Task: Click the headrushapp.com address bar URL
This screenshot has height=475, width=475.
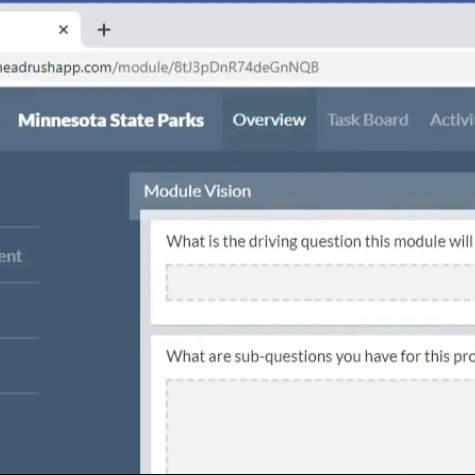Action: coord(159,67)
